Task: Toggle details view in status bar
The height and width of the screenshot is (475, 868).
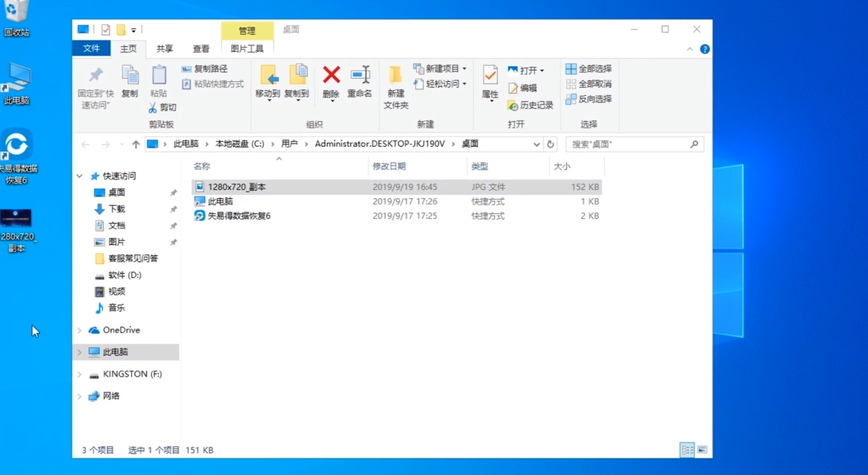Action: 687,450
